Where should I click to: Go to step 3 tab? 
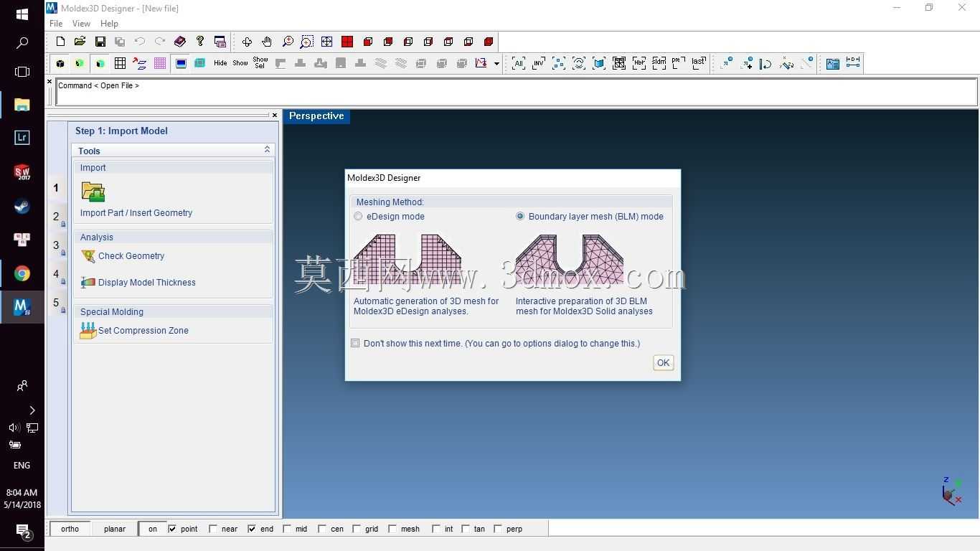click(57, 245)
